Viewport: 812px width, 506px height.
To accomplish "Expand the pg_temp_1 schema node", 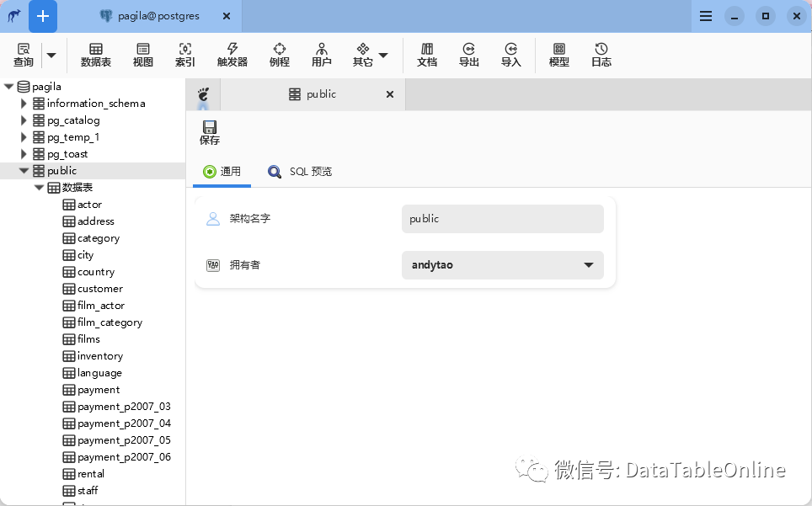I will pos(24,137).
